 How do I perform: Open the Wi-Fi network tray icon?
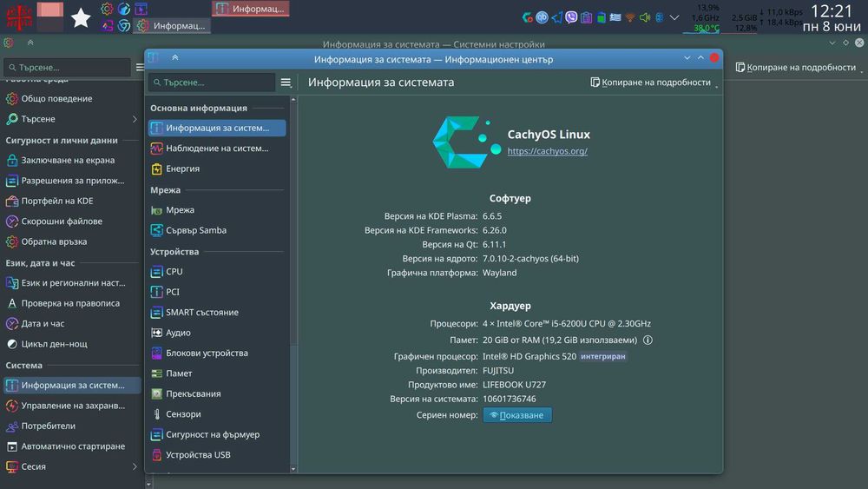point(630,17)
